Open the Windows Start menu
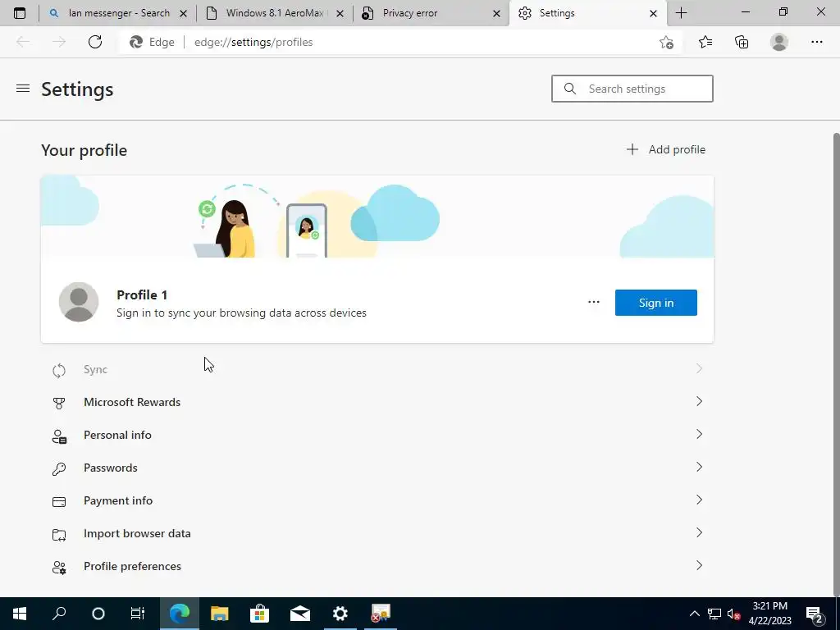840x630 pixels. [x=20, y=614]
